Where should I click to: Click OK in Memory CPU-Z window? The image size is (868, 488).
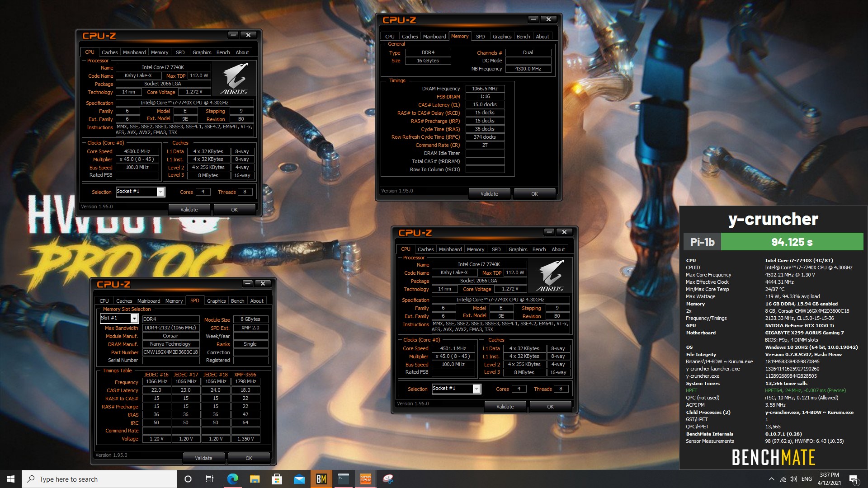click(534, 194)
